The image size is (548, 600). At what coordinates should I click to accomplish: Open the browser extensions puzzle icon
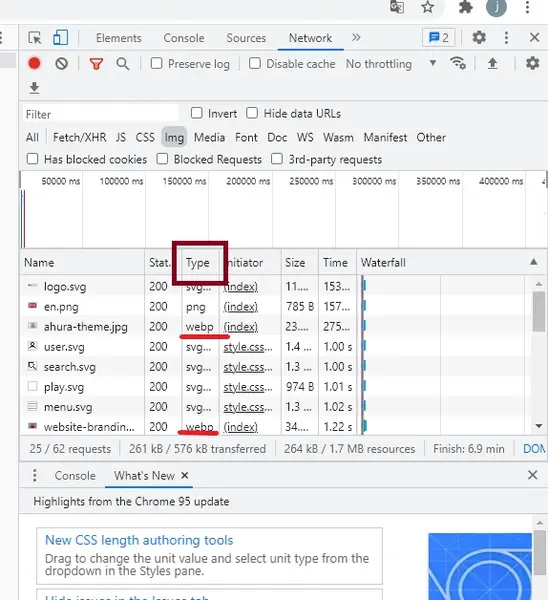(465, 7)
